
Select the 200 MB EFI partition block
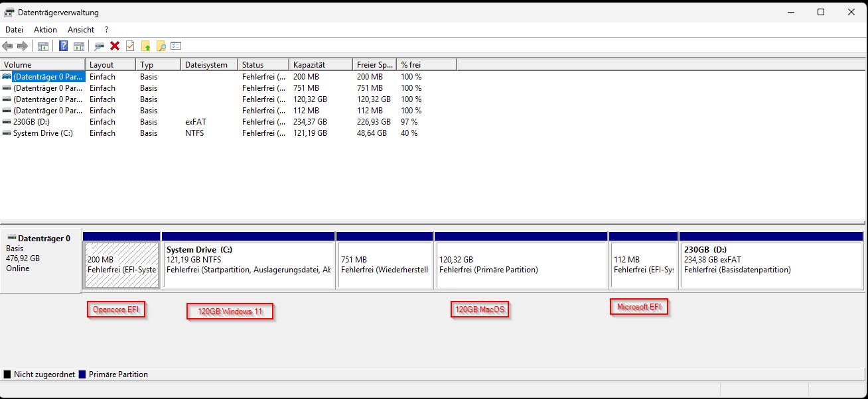point(121,264)
